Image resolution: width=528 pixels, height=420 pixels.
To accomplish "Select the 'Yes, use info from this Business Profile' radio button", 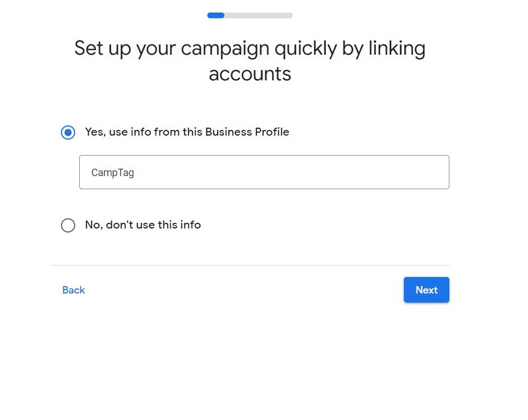I will point(68,132).
